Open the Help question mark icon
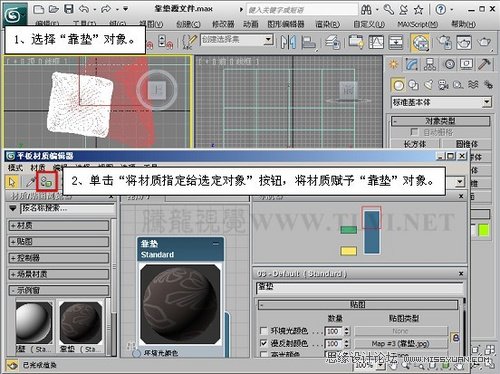The height and width of the screenshot is (374, 500). pyautogui.click(x=441, y=9)
